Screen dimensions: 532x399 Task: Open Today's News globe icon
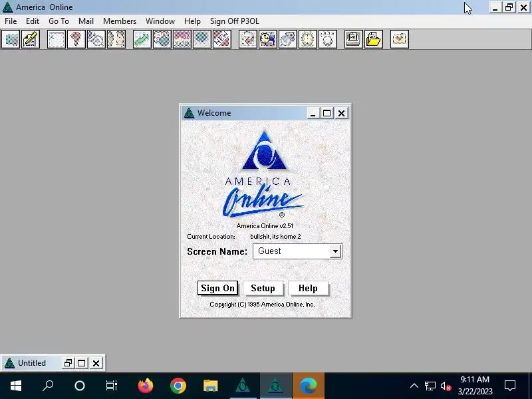coord(162,39)
